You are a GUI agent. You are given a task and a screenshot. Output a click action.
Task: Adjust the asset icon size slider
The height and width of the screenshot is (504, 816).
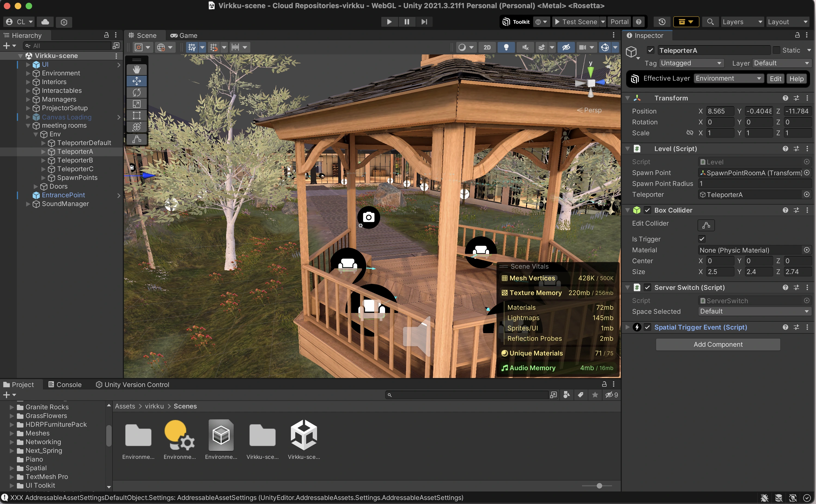pyautogui.click(x=599, y=486)
